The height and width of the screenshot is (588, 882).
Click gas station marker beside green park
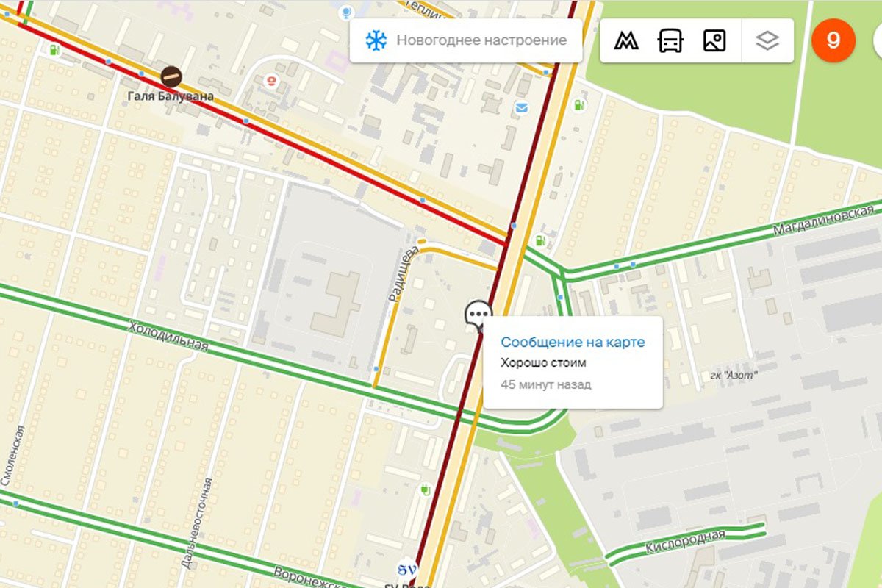(578, 105)
